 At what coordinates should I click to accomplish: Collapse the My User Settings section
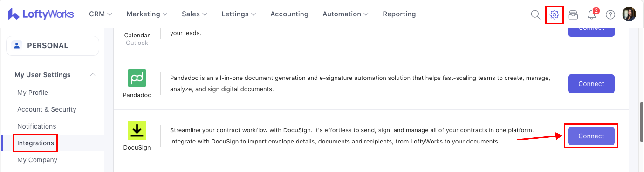(x=92, y=75)
